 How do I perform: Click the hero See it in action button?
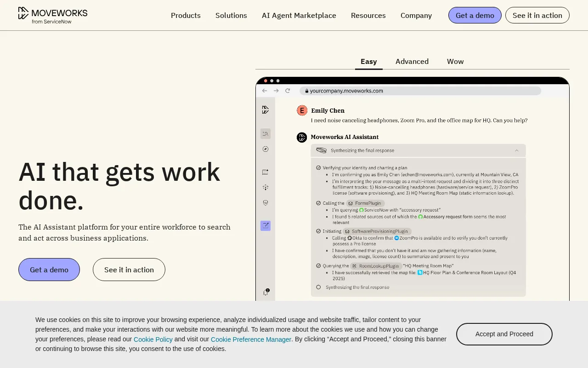(x=129, y=270)
